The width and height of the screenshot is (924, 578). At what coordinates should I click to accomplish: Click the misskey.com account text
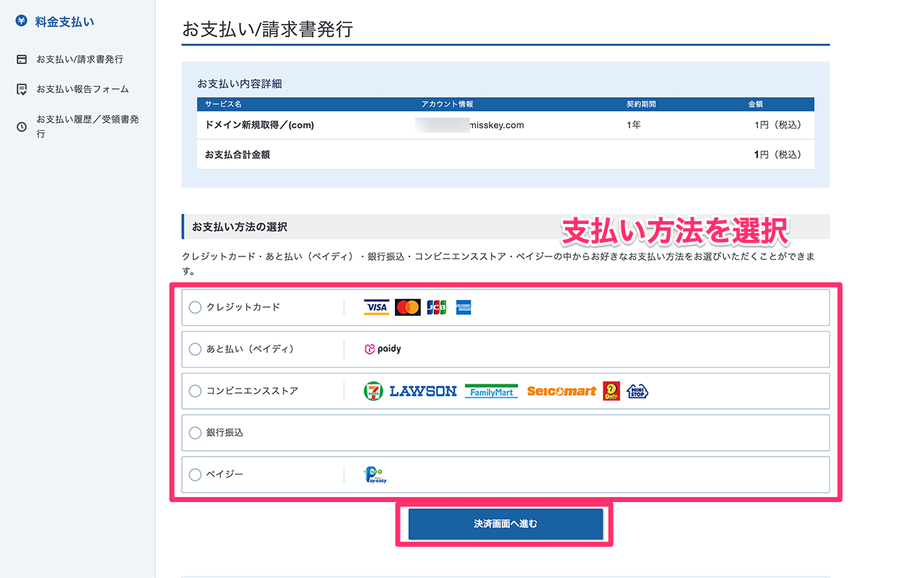coord(497,125)
